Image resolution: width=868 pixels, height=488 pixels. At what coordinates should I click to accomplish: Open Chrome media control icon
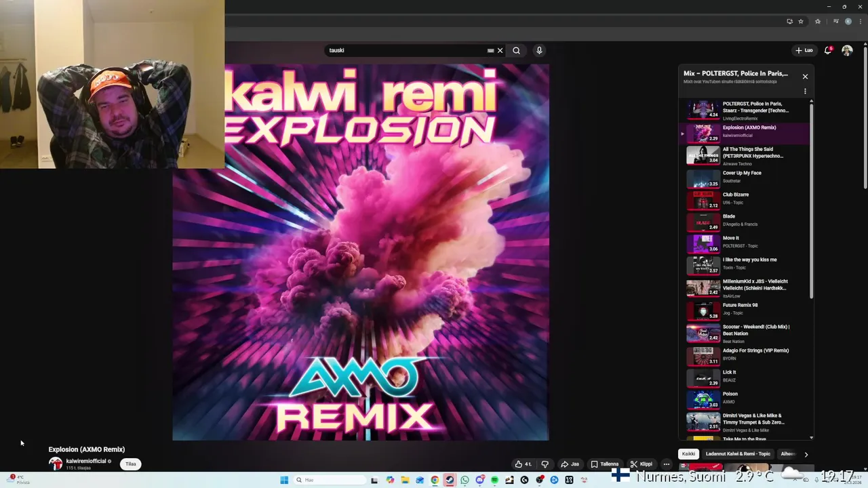point(836,21)
